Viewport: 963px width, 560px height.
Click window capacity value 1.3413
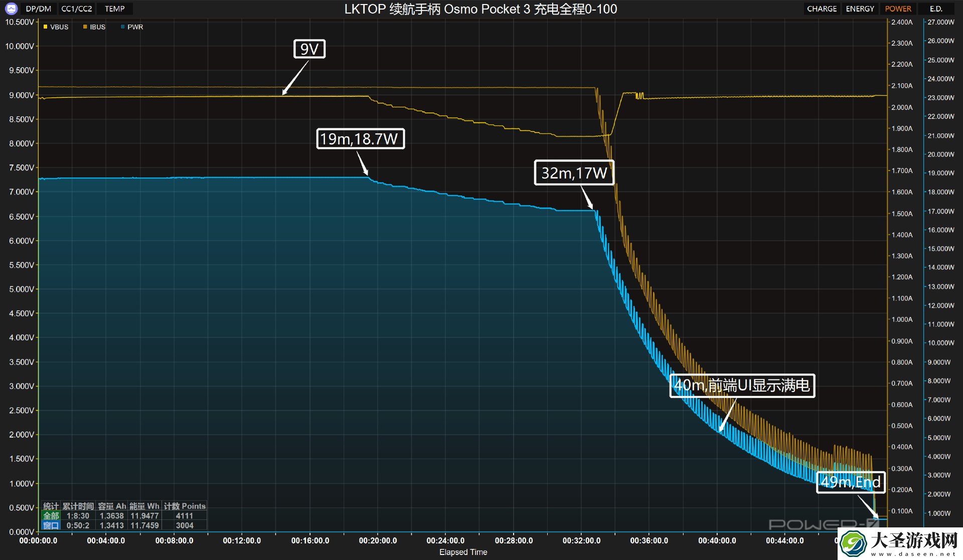[112, 525]
